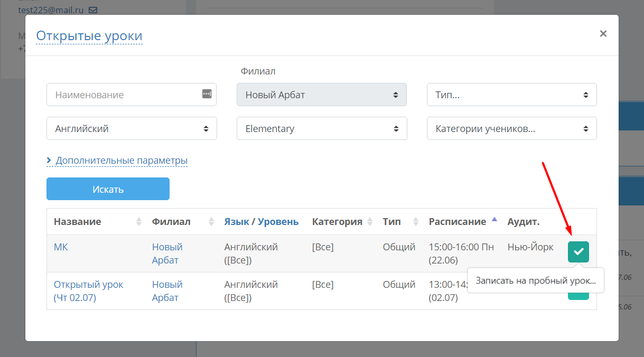Image resolution: width=644 pixels, height=357 pixels.
Task: Click the envelope icon beside email address
Action: coord(93,10)
